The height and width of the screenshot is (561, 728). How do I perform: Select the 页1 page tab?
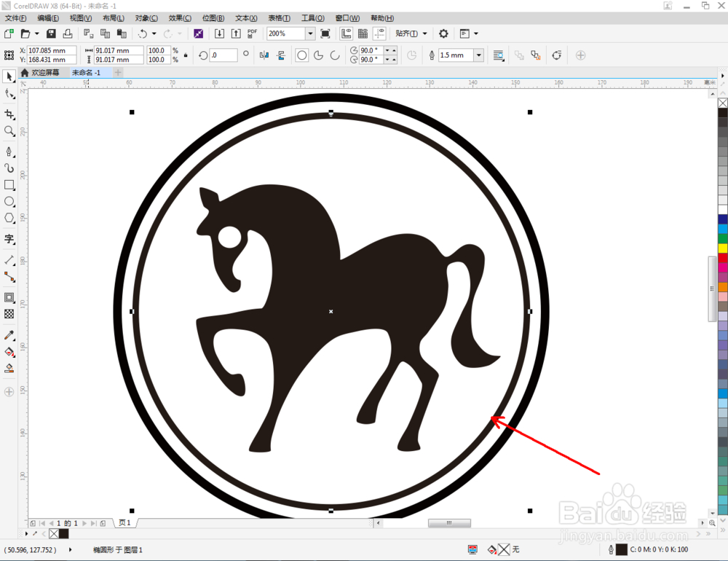[124, 523]
